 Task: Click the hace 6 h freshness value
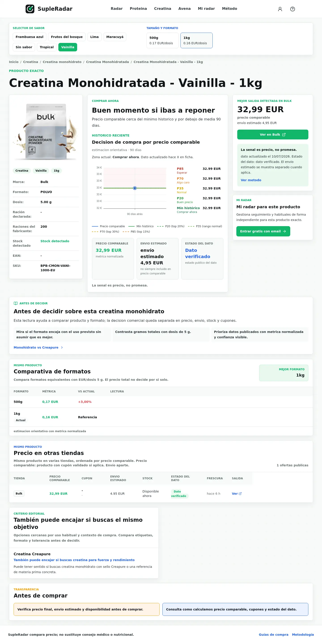[x=213, y=493]
